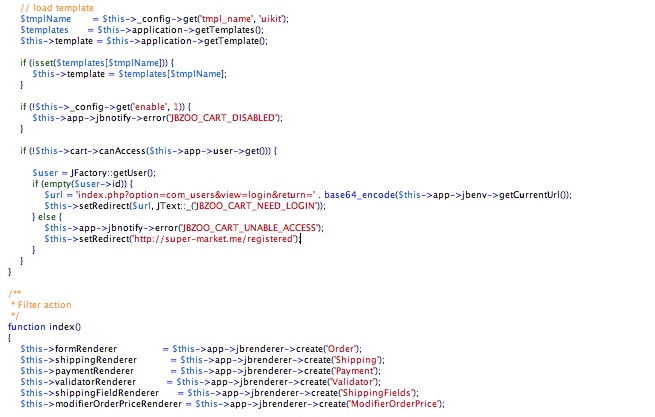
Task: Click the $templates[$tmplName] assignment value
Action: click(x=172, y=74)
